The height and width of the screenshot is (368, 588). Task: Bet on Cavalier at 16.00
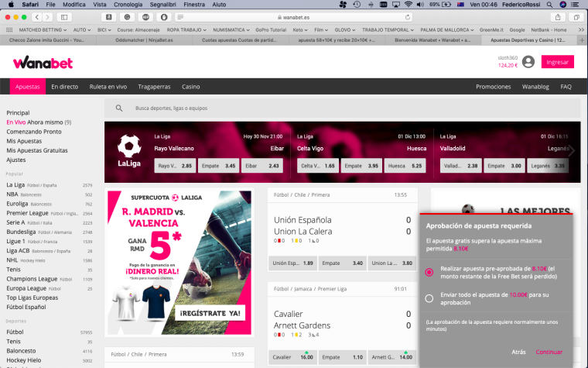[292, 357]
